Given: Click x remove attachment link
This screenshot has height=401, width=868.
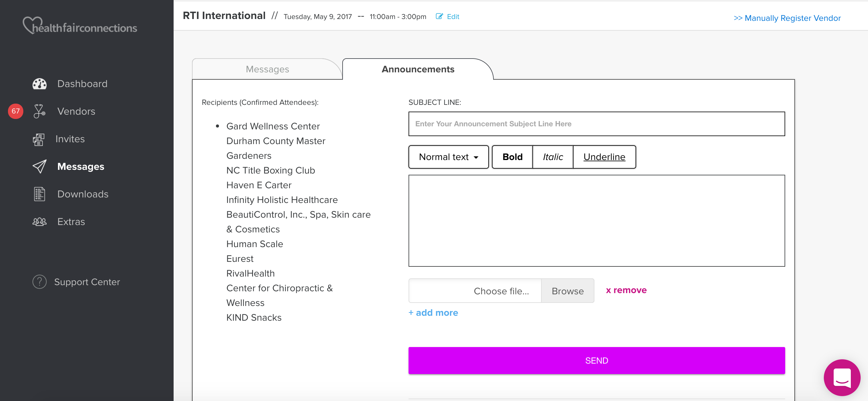Looking at the screenshot, I should (626, 290).
